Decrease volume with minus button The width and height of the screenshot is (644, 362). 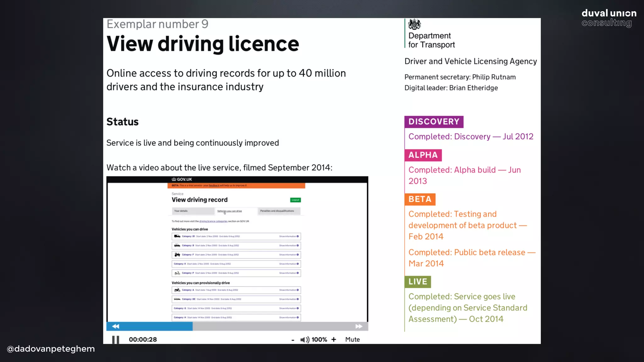[293, 340]
